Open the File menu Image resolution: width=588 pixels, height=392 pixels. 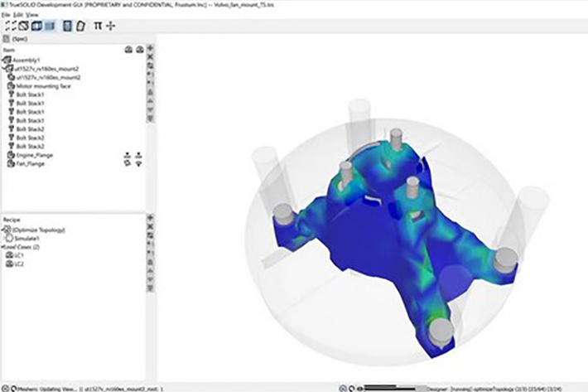6,15
